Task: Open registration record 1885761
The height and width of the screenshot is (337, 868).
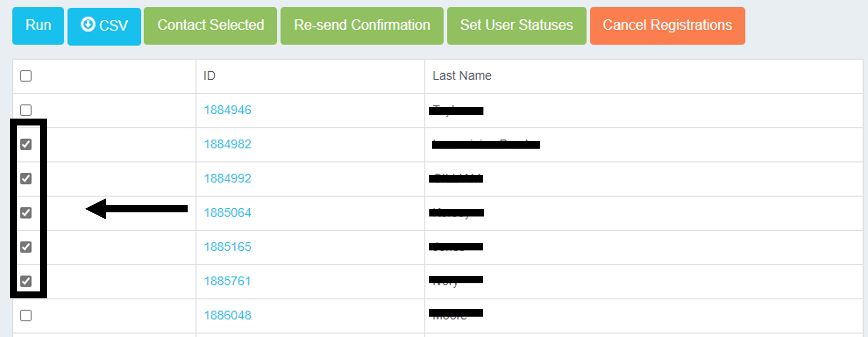Action: click(227, 280)
